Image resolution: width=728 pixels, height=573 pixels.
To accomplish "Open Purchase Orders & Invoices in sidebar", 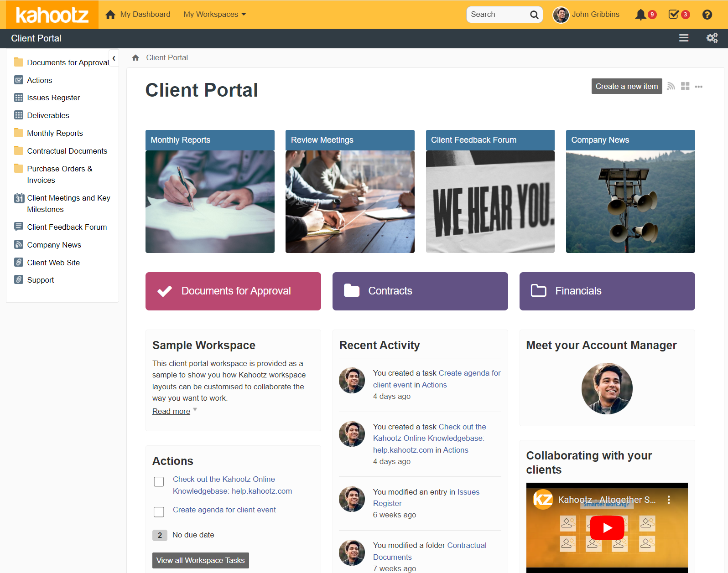I will click(60, 174).
